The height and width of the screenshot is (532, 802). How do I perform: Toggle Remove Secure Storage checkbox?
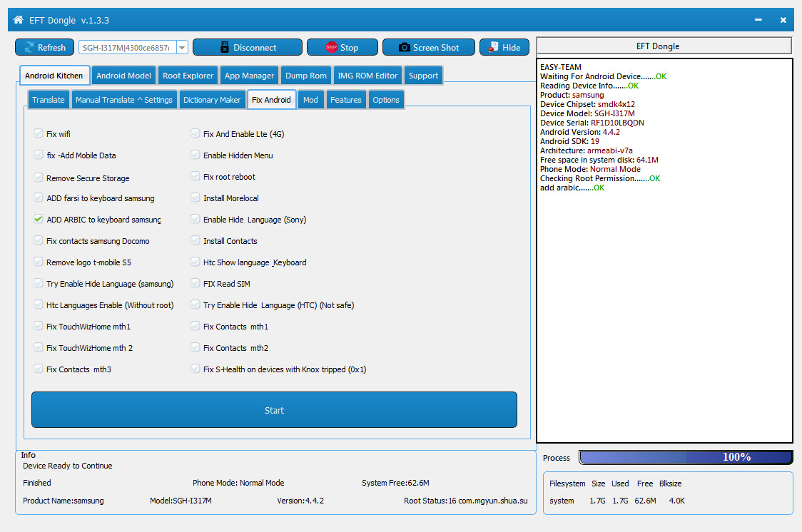coord(39,178)
